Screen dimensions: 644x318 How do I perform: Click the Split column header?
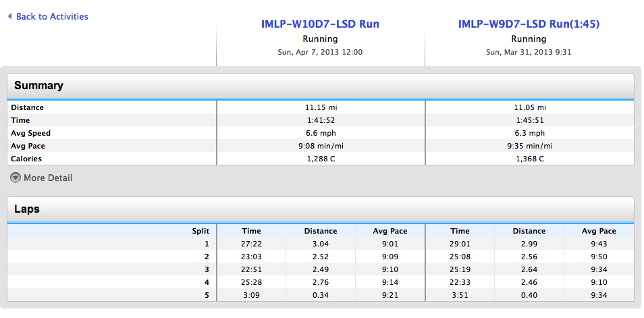pos(201,231)
